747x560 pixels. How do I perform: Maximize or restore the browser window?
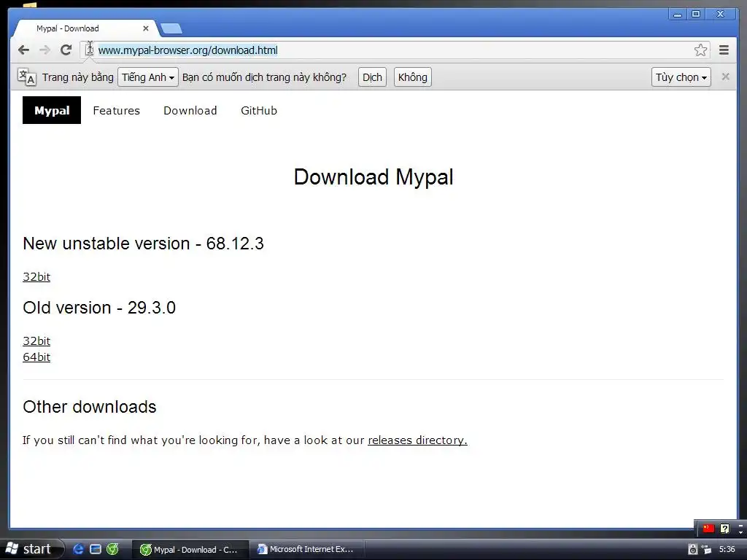coord(695,14)
